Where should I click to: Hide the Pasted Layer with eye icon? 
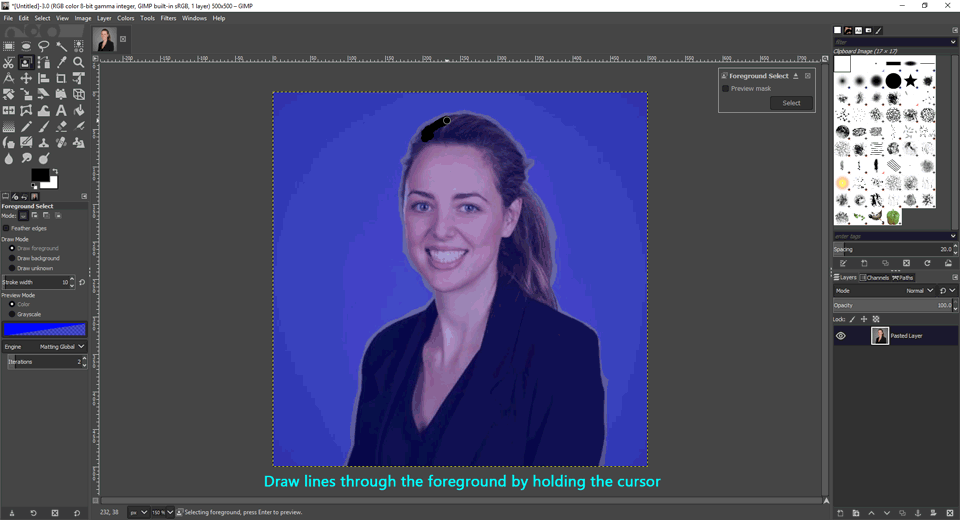[841, 336]
